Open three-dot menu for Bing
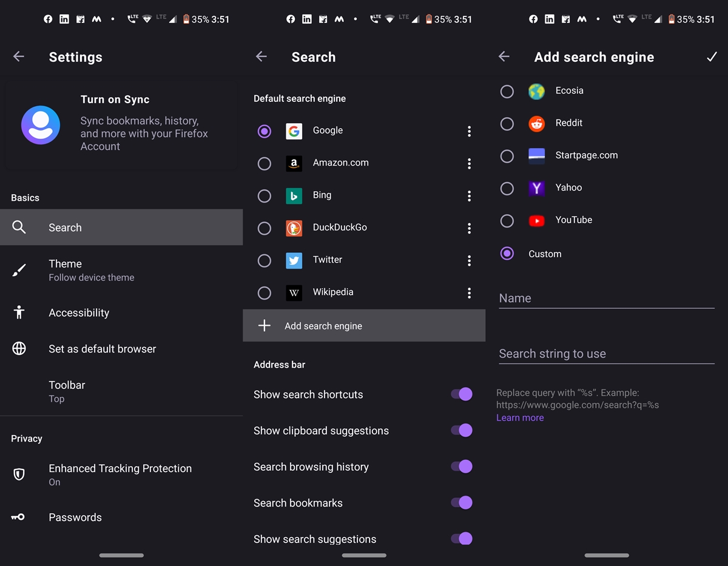Screen dimensions: 728x566 click(x=469, y=196)
